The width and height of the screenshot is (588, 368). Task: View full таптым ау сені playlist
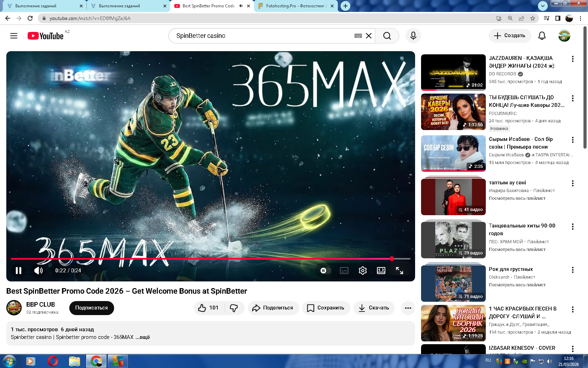tap(517, 198)
